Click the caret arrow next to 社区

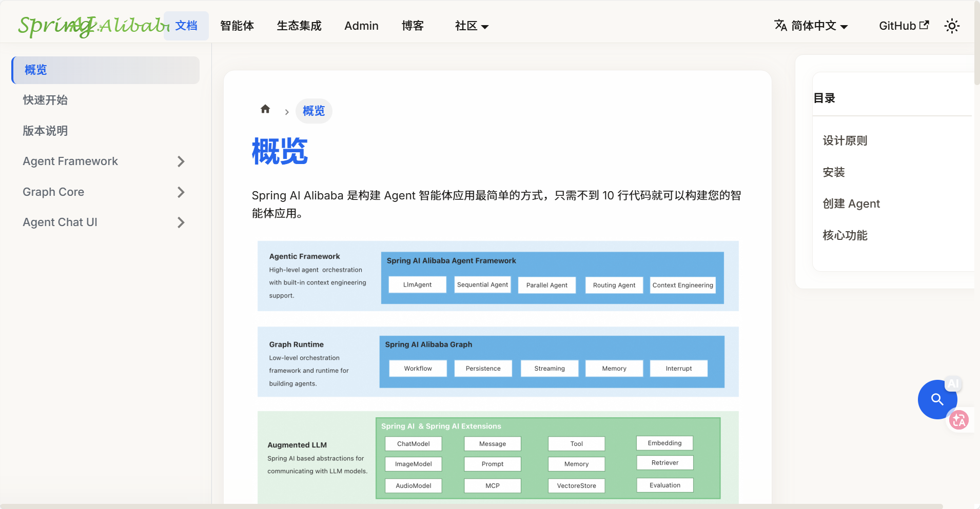(x=485, y=27)
